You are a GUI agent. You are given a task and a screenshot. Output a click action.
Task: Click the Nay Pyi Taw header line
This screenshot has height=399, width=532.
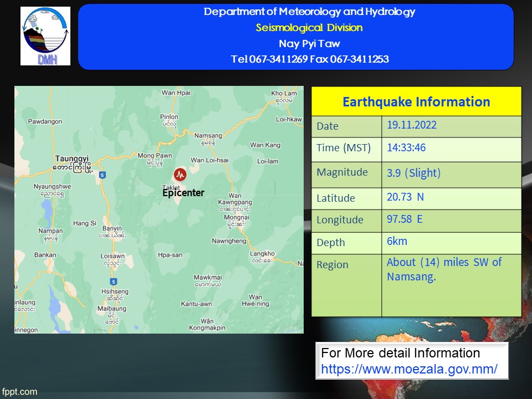click(309, 43)
